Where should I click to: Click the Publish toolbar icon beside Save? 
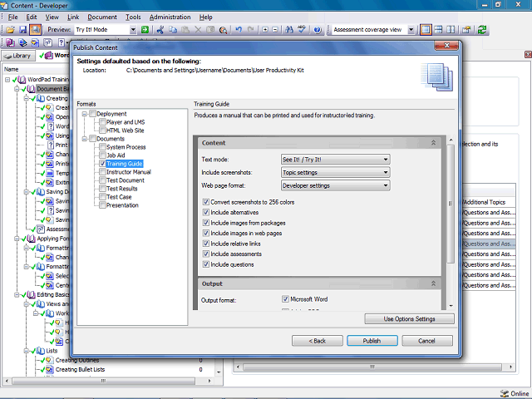tap(35, 30)
